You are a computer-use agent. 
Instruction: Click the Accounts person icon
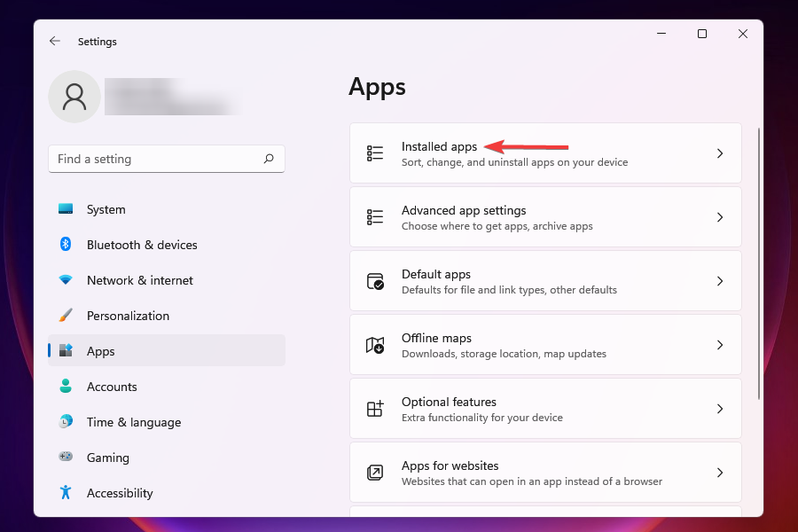tap(66, 386)
